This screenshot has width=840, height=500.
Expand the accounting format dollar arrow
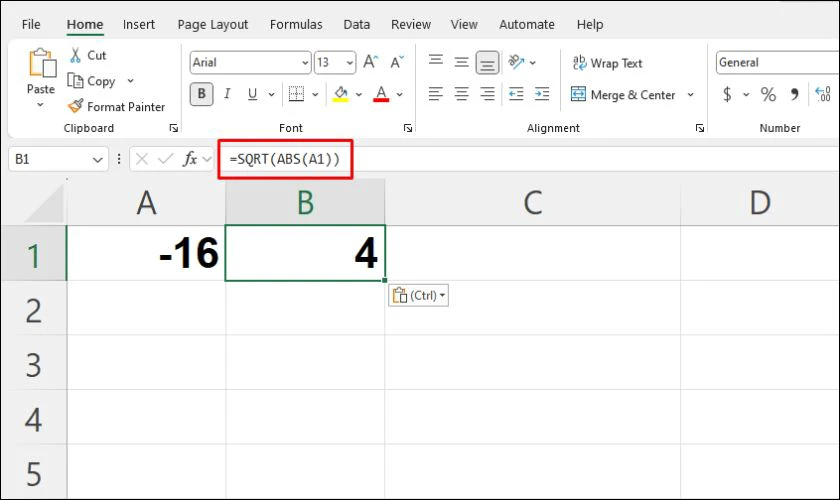(x=746, y=95)
